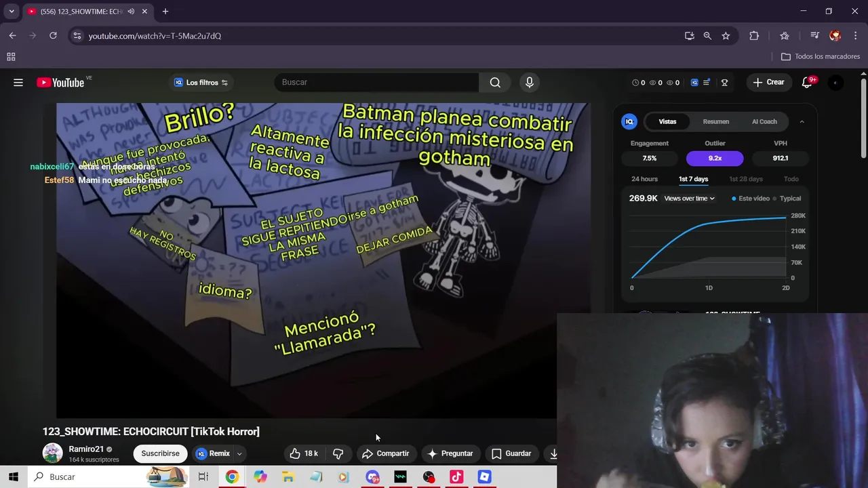The width and height of the screenshot is (868, 488).
Task: Like the video with 18 k thumbs up
Action: (x=304, y=453)
